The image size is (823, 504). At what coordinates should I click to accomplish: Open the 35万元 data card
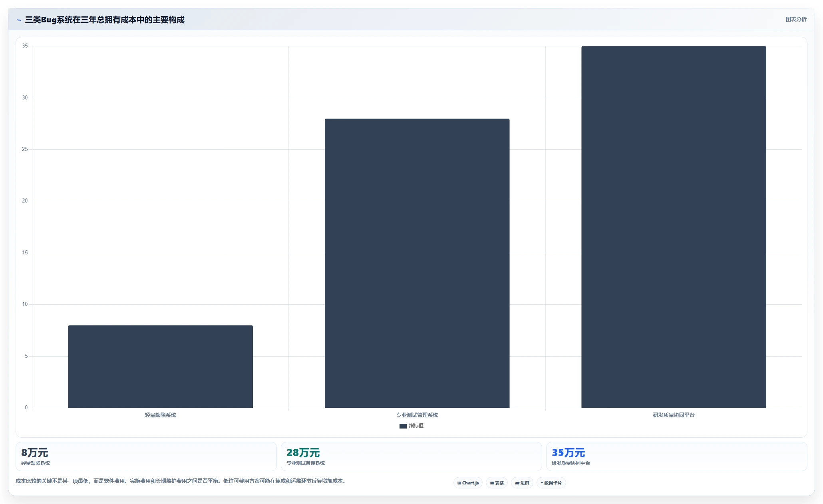676,456
